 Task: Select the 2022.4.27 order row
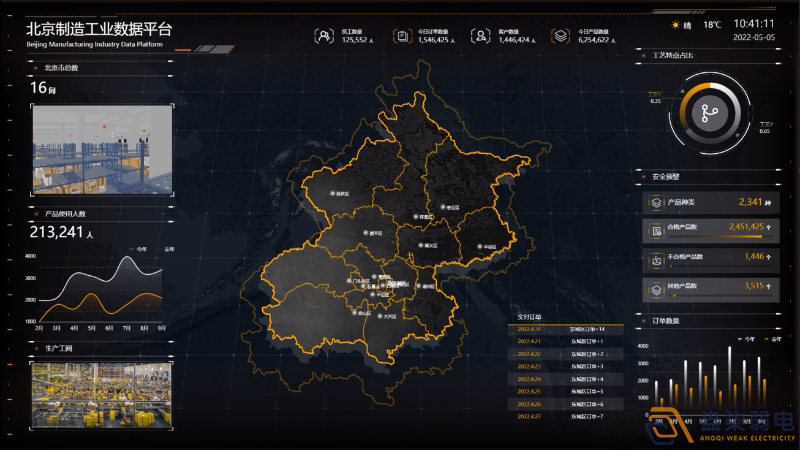(563, 415)
